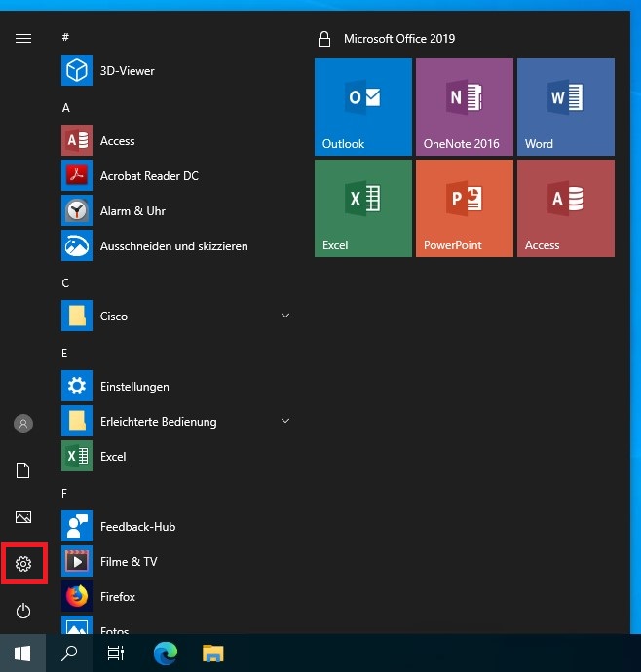
Task: Open Microsoft Edge from the taskbar
Action: click(x=166, y=653)
